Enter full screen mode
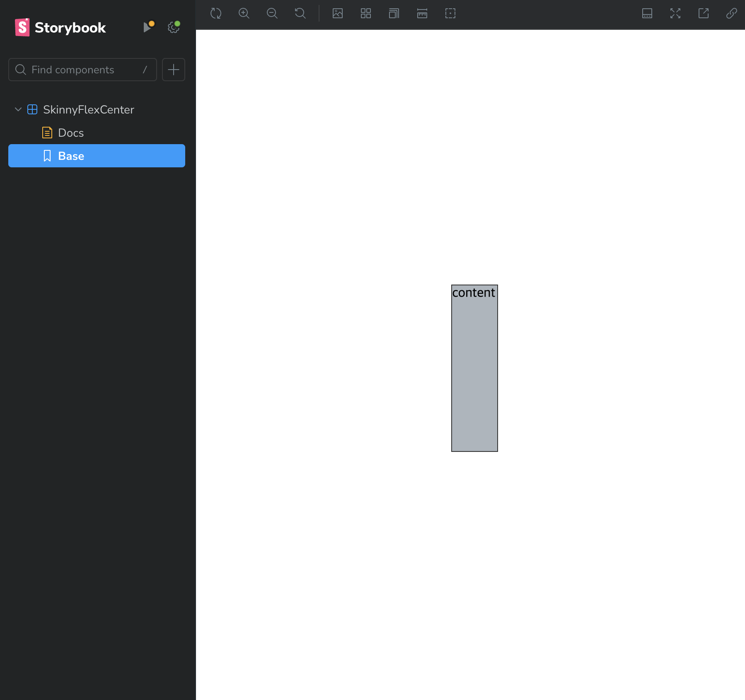 [x=675, y=14]
